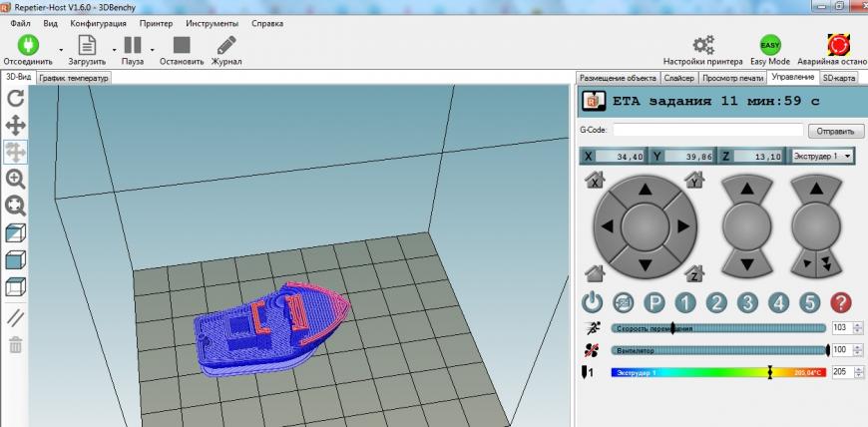Toggle the fan on/off icon
The image size is (868, 427).
592,350
